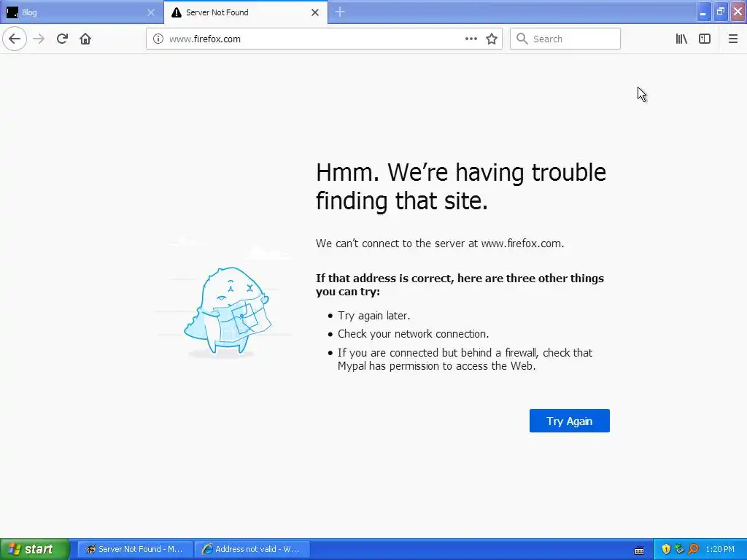Reload the current page
The width and height of the screenshot is (747, 560).
click(x=62, y=39)
